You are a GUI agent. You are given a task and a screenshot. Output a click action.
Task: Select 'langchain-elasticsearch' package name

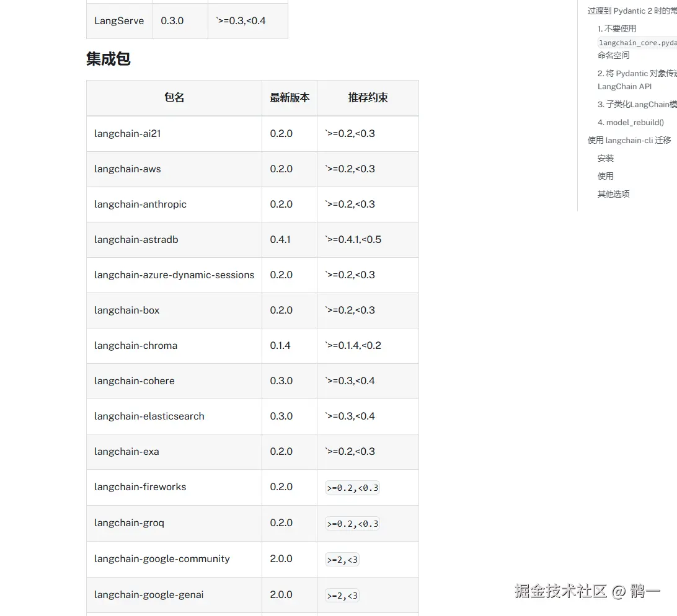[x=149, y=416]
